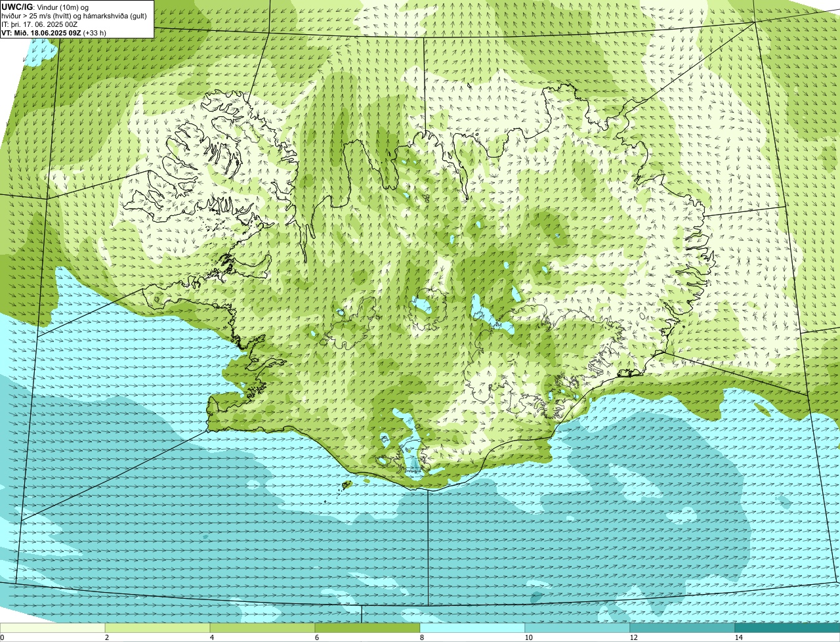Pick the 4–6 m/s green legend swatch
The height and width of the screenshot is (642, 840).
click(262, 628)
